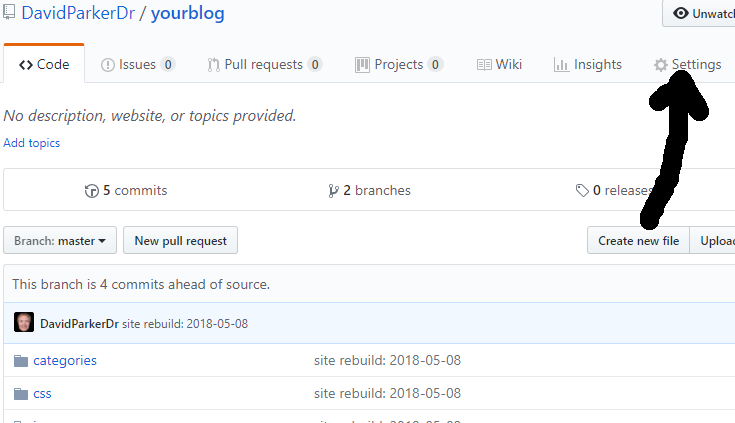Click the Pull requests count badge
Viewport: 735px width, 423px height.
315,64
